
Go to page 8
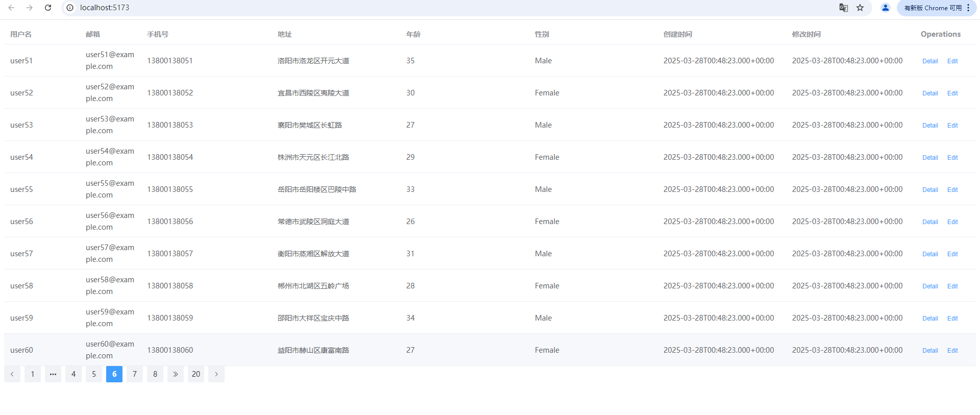[x=155, y=374]
